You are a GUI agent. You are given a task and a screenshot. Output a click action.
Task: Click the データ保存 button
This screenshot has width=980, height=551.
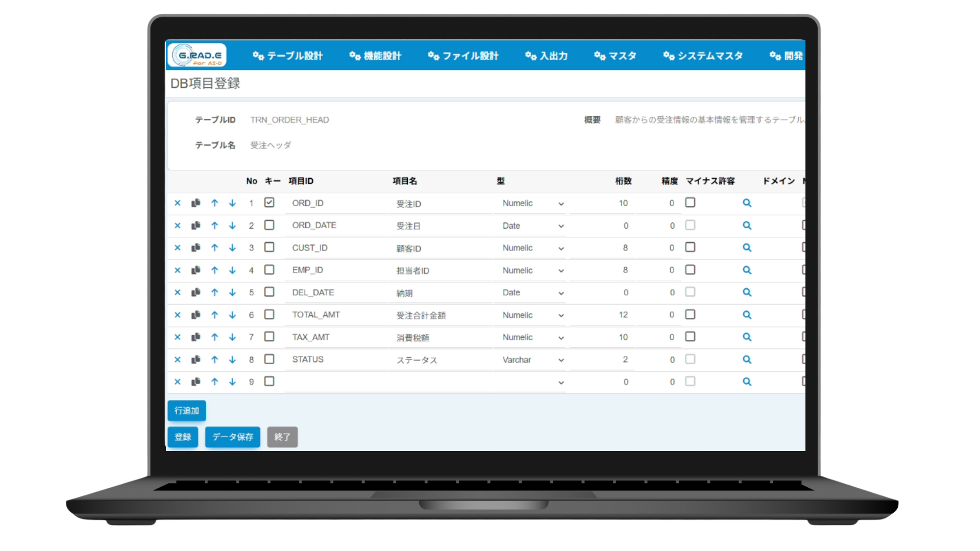[233, 437]
